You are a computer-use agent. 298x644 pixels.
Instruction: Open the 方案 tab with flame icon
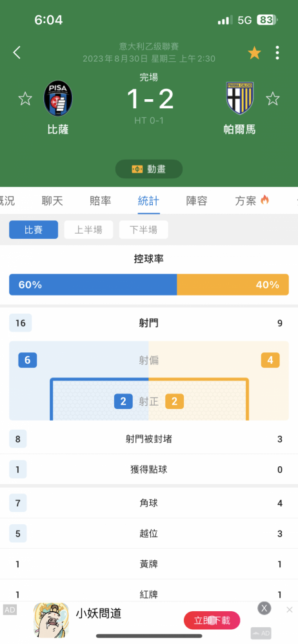point(252,201)
